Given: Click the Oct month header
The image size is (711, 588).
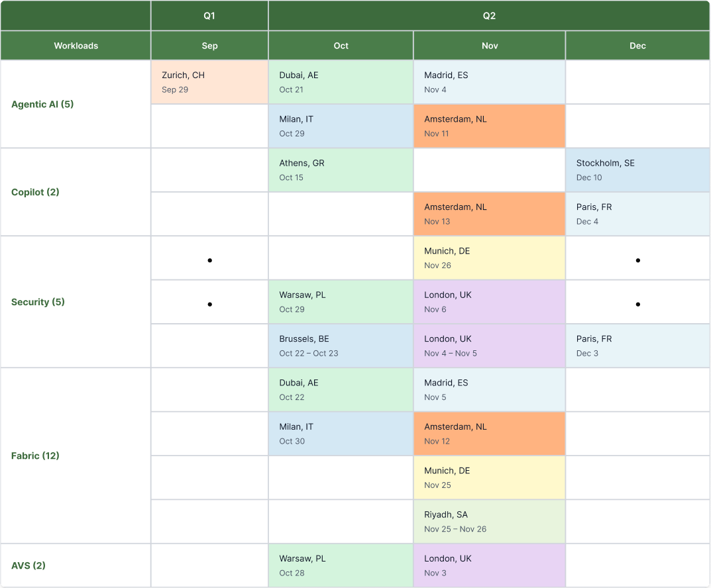Looking at the screenshot, I should [341, 46].
